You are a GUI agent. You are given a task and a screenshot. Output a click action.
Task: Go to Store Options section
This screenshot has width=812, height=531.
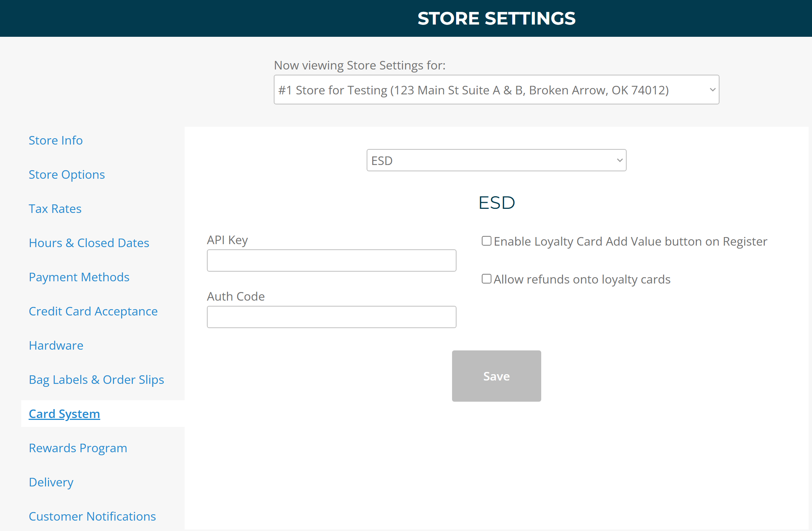(67, 175)
